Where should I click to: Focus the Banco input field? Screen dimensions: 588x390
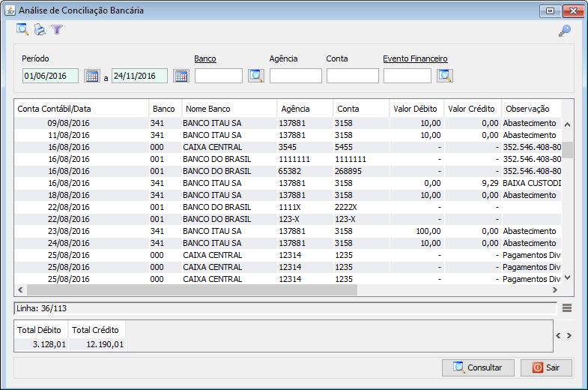click(219, 76)
